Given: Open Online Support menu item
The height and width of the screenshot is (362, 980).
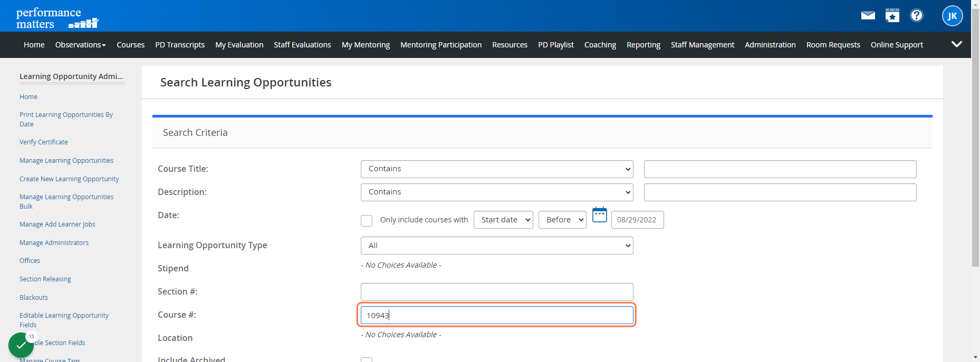Looking at the screenshot, I should coord(897,45).
